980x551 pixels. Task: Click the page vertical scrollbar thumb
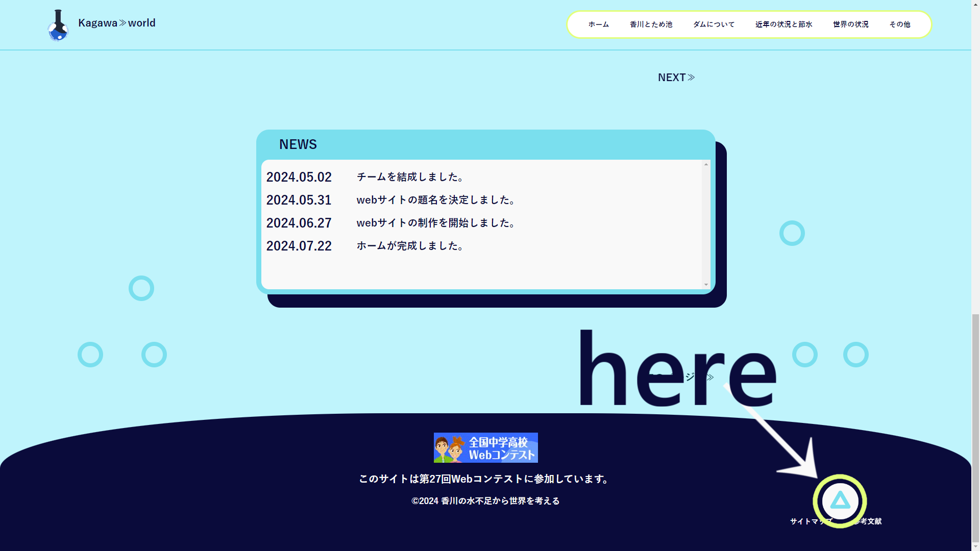[x=975, y=427]
